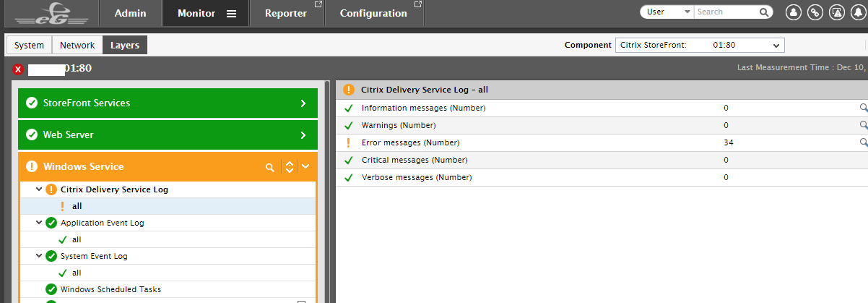868x303 pixels.
Task: Collapse the Application Event Log tree node
Action: tap(39, 223)
